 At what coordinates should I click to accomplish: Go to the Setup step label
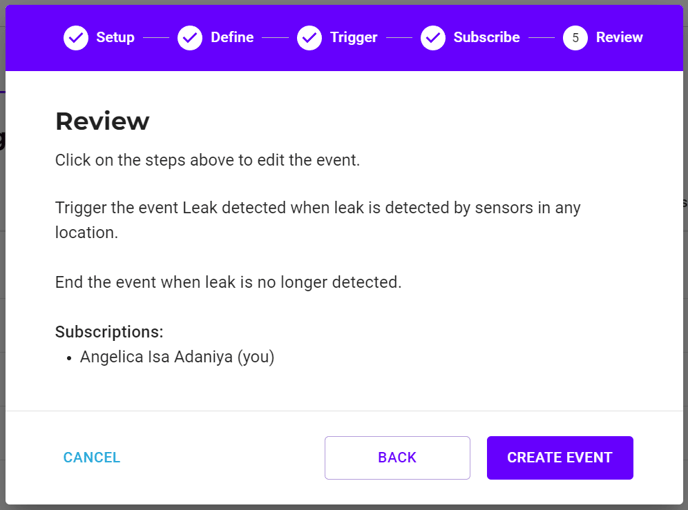115,37
